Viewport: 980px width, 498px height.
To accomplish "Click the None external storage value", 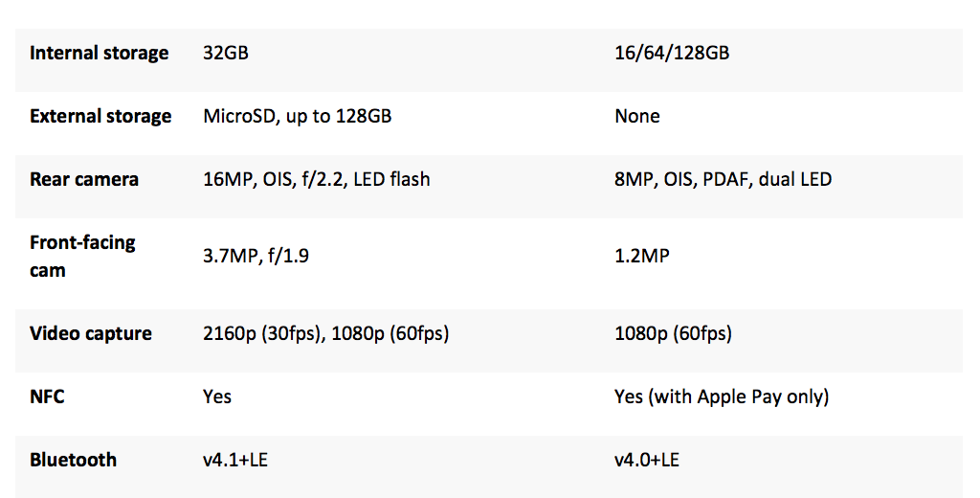I will [x=637, y=117].
